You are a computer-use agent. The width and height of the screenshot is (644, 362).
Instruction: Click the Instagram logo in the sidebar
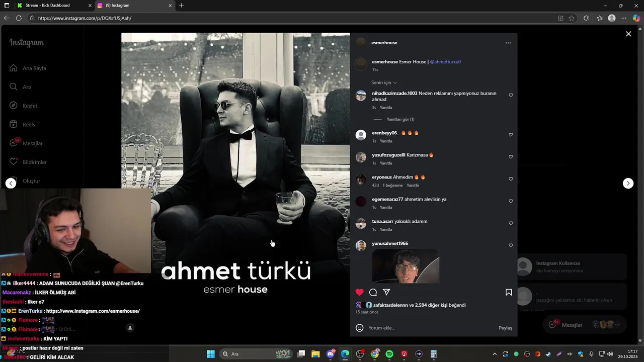[x=27, y=43]
